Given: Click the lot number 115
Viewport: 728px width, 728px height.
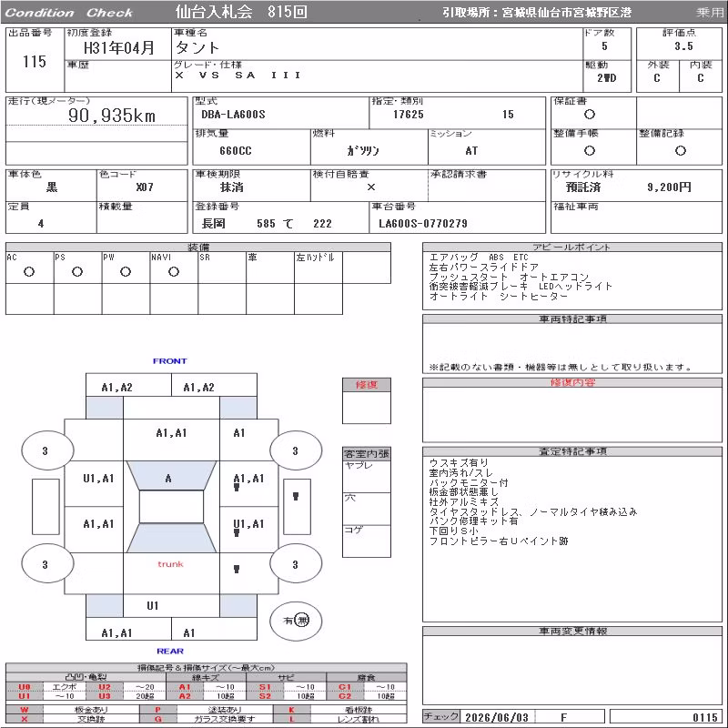Looking at the screenshot, I should (35, 61).
